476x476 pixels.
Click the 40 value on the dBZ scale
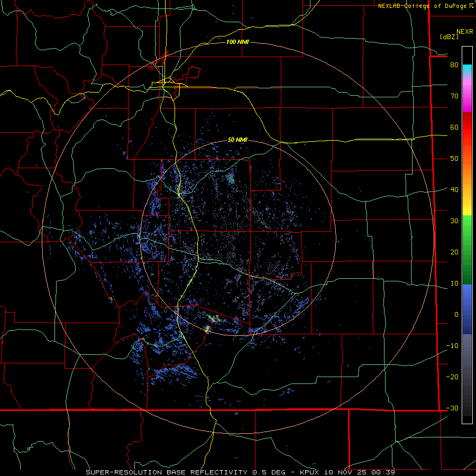pos(454,189)
